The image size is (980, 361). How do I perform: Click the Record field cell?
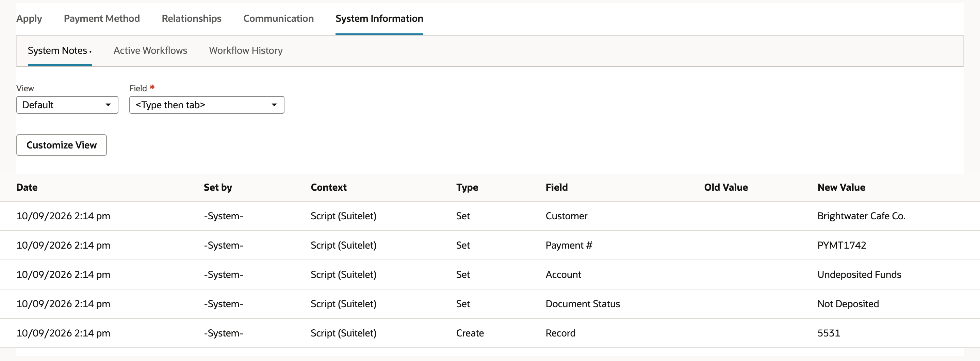560,333
